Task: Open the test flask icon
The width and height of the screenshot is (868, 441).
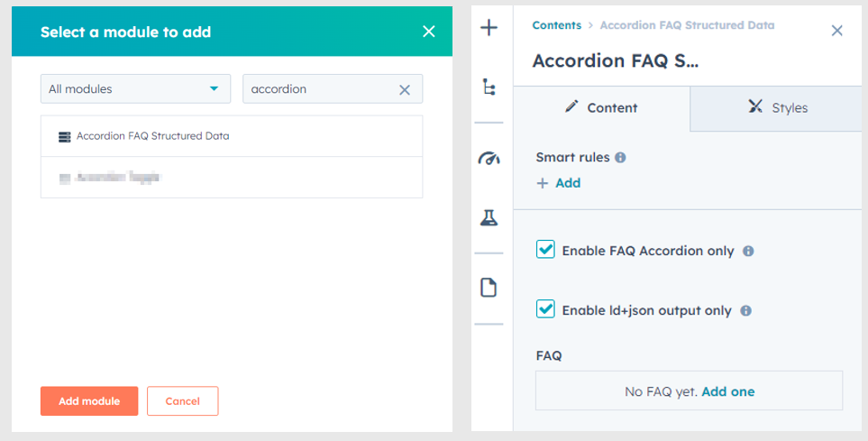Action: point(489,217)
